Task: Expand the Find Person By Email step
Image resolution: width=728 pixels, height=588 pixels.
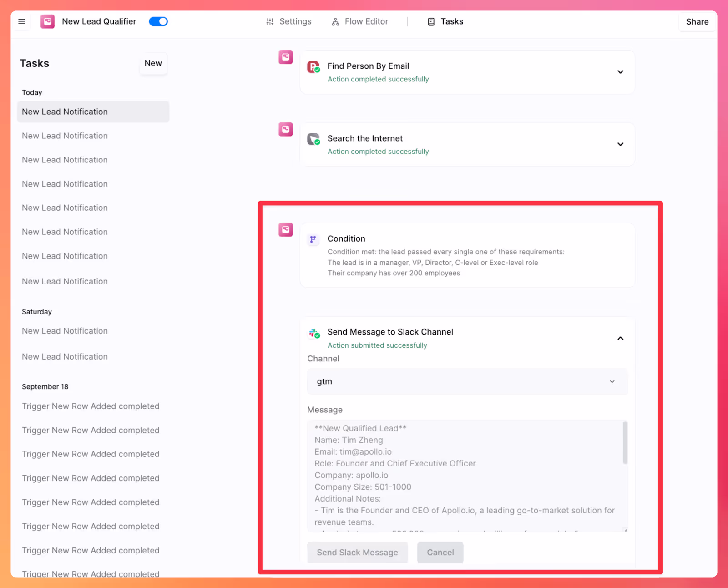Action: coord(620,72)
